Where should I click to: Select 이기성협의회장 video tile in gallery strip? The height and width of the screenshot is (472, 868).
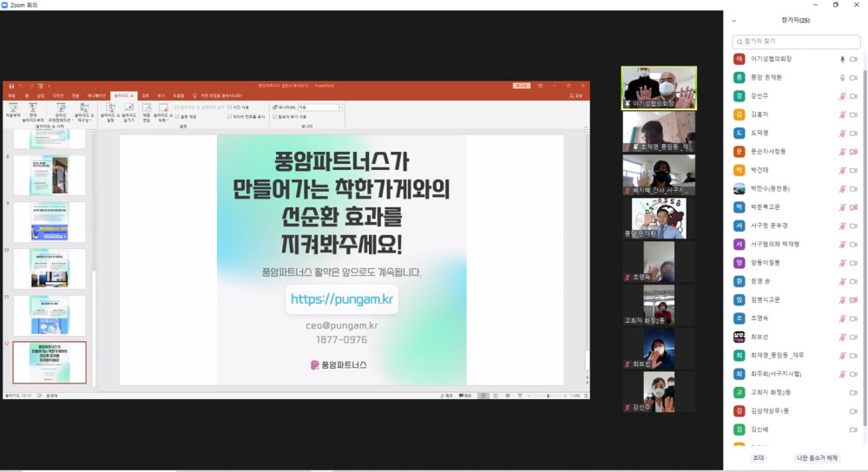(x=659, y=88)
